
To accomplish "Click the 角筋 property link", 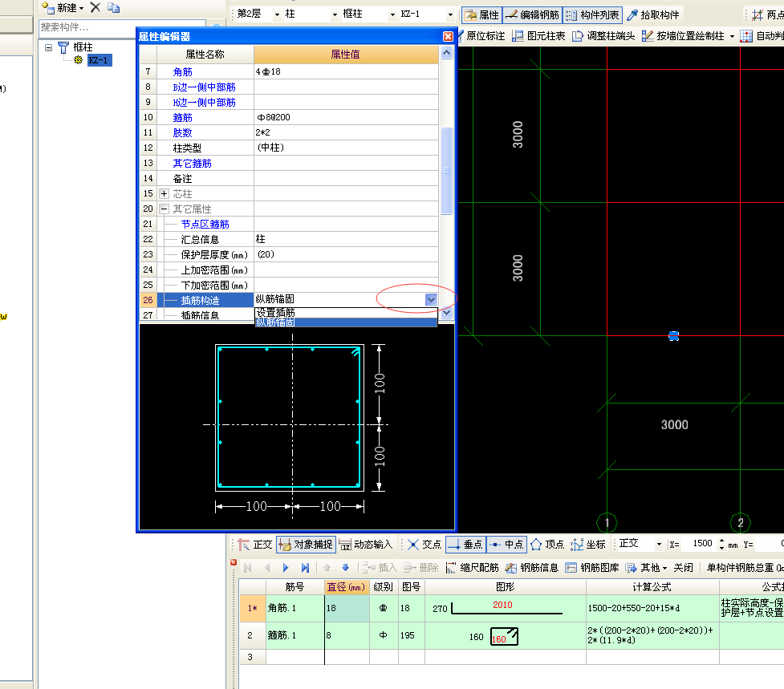I will [x=182, y=72].
